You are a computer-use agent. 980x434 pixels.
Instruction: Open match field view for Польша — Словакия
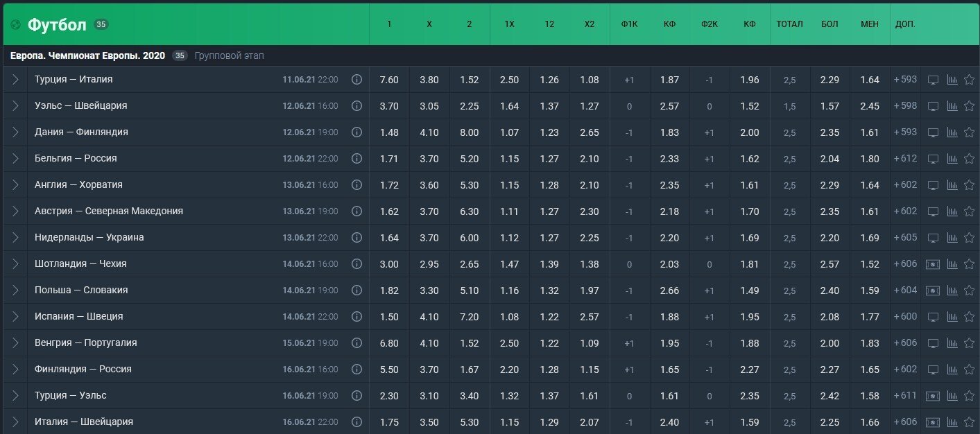click(x=934, y=290)
